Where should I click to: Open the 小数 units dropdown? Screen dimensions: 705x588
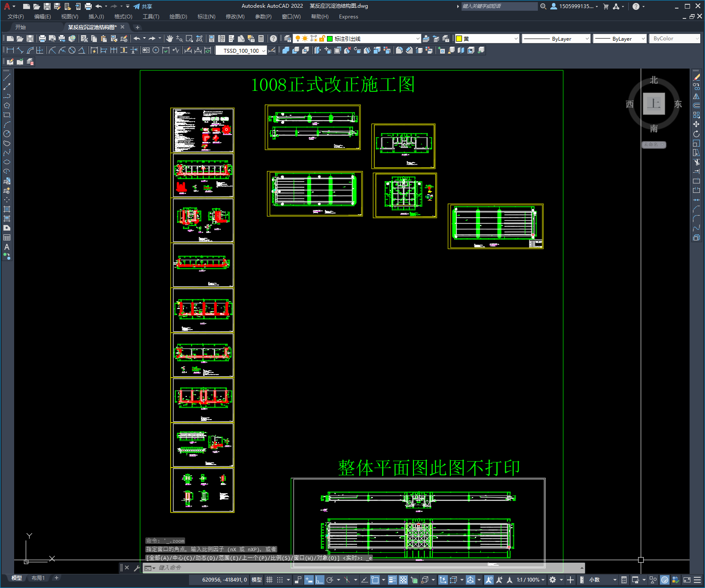[x=603, y=580]
